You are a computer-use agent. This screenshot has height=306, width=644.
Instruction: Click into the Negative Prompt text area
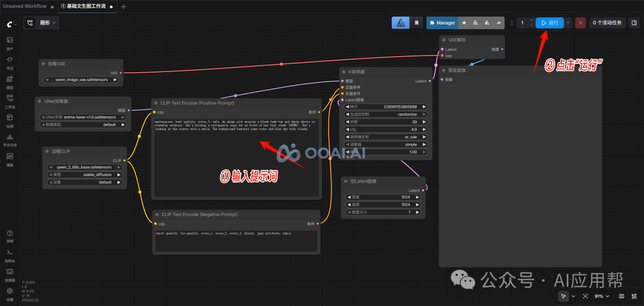[236, 241]
